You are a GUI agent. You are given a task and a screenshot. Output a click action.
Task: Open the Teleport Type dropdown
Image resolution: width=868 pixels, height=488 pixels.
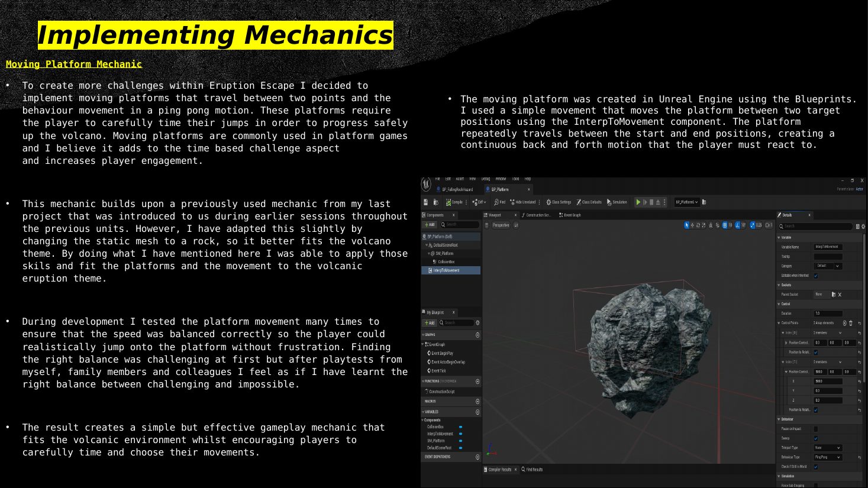click(828, 448)
